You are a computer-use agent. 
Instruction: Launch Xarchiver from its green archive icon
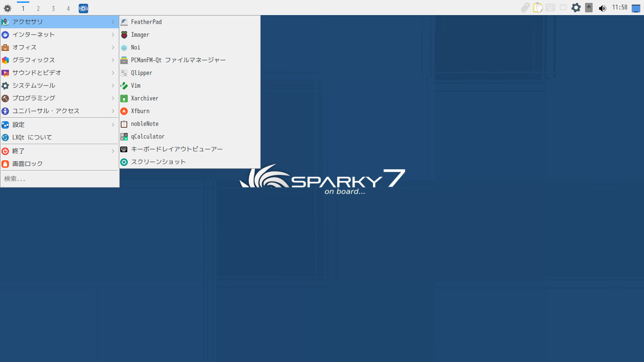pos(124,99)
